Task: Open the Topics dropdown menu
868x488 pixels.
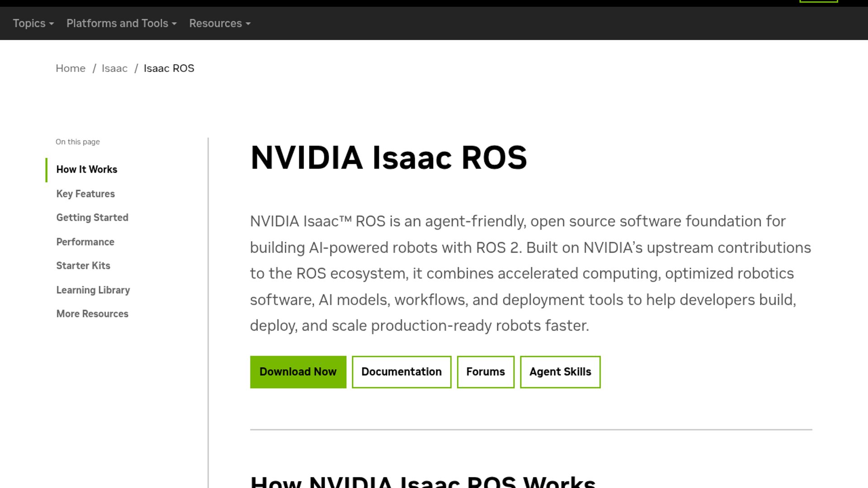Action: [x=33, y=23]
